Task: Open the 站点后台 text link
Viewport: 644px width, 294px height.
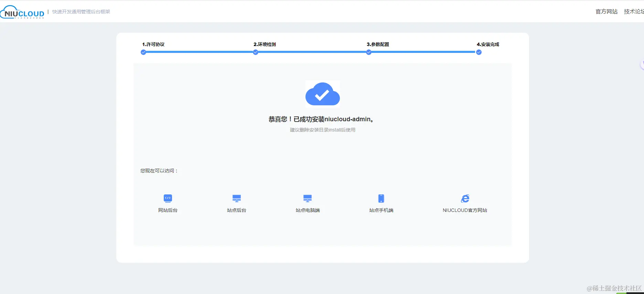Action: point(237,210)
